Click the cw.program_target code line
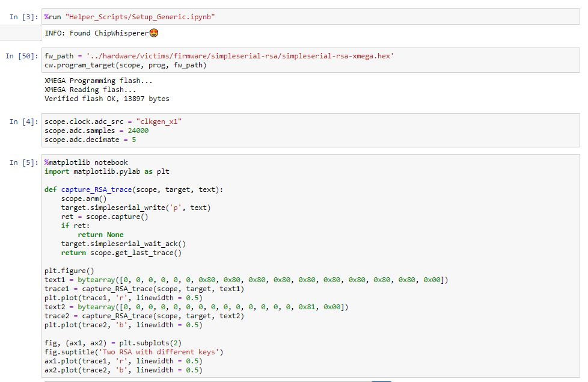The height and width of the screenshot is (382, 588). point(125,65)
